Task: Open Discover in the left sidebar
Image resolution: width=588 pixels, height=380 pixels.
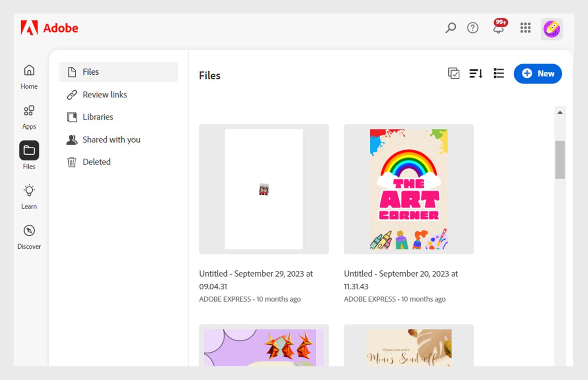Action: 29,237
